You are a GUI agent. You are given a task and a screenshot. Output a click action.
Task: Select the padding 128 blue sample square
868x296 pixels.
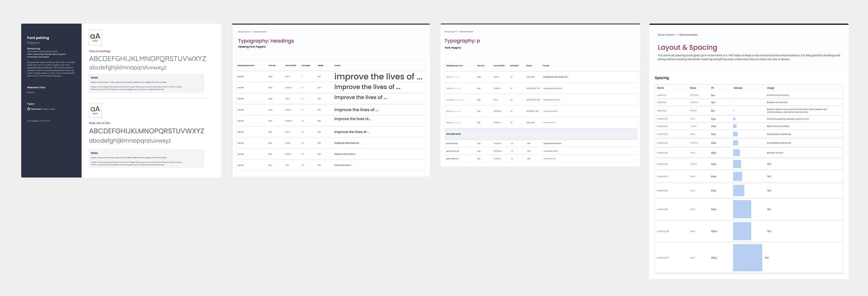coord(742,231)
